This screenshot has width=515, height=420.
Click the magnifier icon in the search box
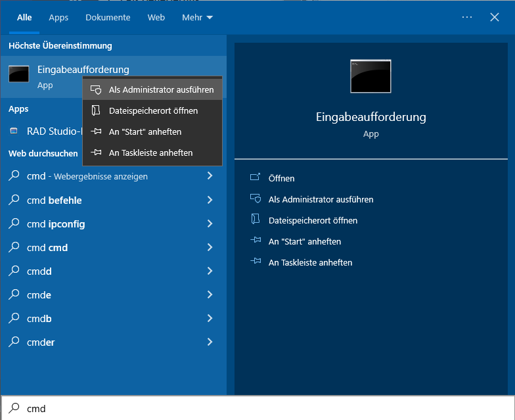click(14, 408)
